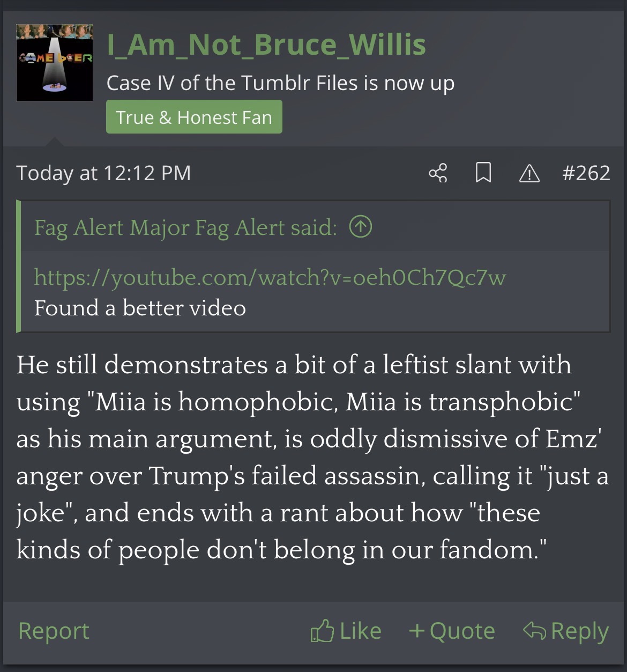This screenshot has height=672, width=627.
Task: Open the youtube.com/watch link in quote
Action: [270, 277]
